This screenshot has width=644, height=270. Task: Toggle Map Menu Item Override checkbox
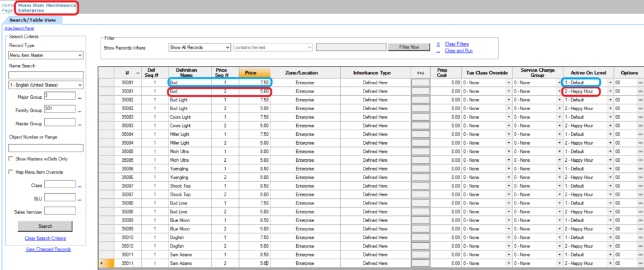click(x=11, y=172)
